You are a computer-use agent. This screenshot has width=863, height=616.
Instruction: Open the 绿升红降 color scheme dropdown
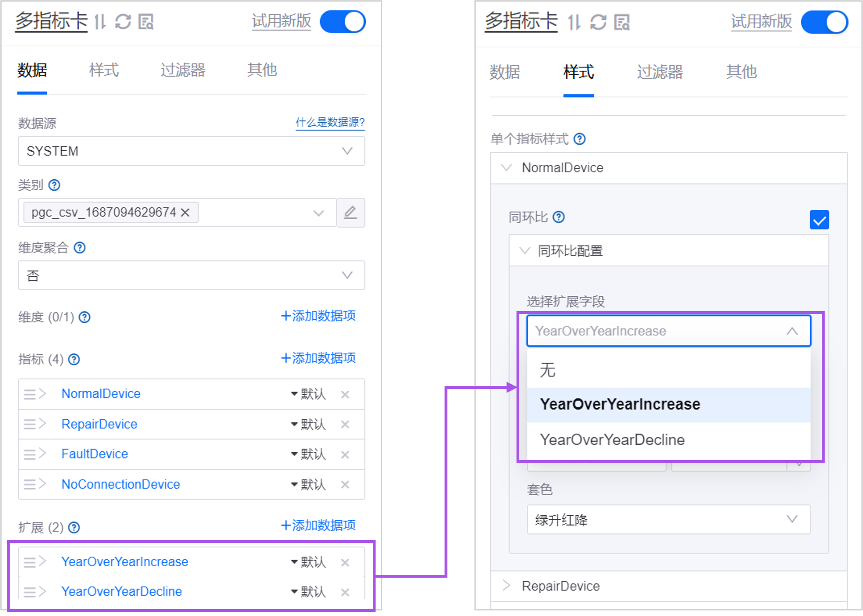pyautogui.click(x=668, y=520)
